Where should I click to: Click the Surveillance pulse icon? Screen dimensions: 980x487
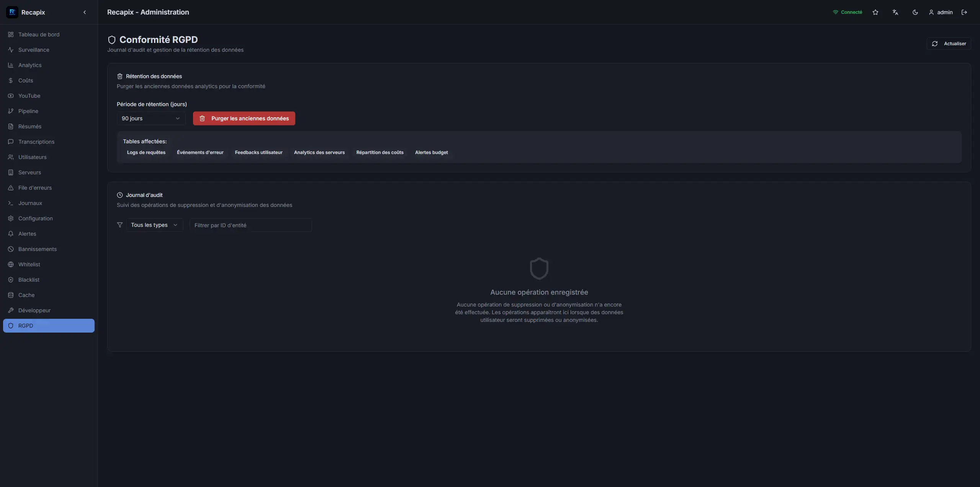pyautogui.click(x=11, y=50)
